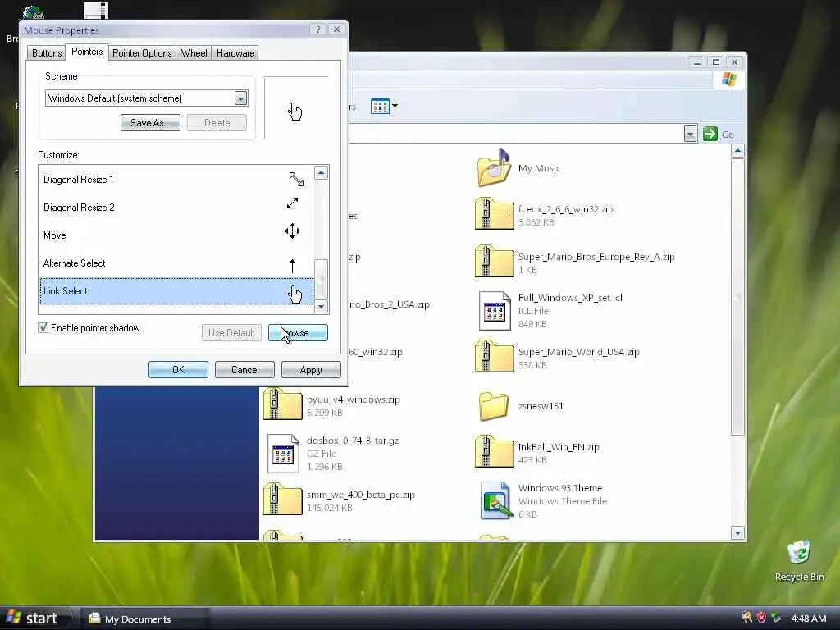Viewport: 840px width, 630px height.
Task: Select the Super_Mario_Bros_Europe_Rev_A.zip icon
Action: [493, 262]
